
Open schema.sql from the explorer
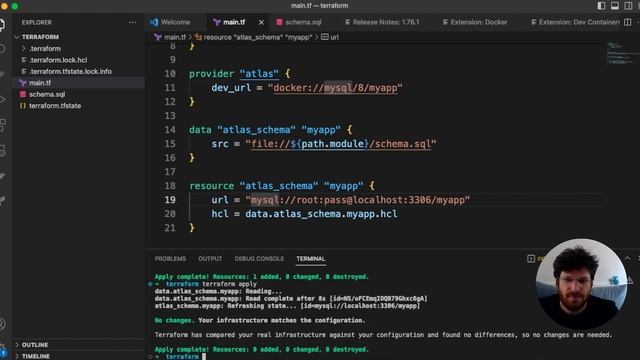(47, 94)
